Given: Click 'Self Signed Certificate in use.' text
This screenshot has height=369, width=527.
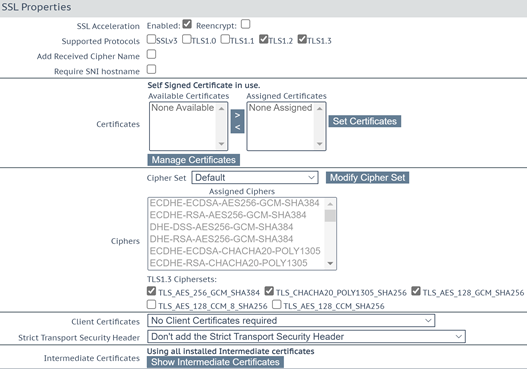Looking at the screenshot, I should 204,85.
